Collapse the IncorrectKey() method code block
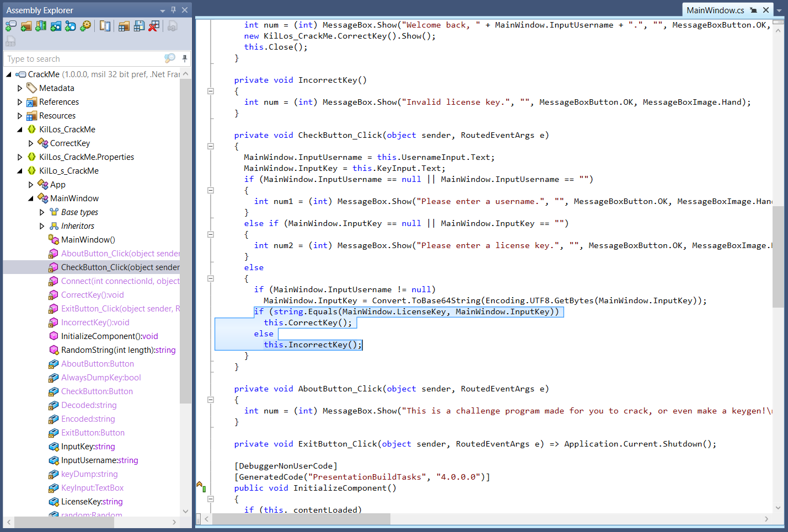This screenshot has height=532, width=788. click(x=211, y=91)
